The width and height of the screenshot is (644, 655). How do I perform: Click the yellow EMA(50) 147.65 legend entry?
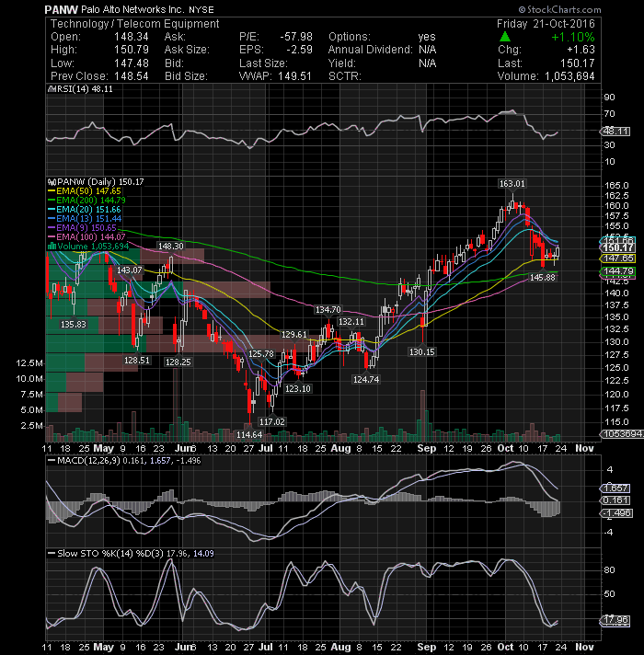85,191
